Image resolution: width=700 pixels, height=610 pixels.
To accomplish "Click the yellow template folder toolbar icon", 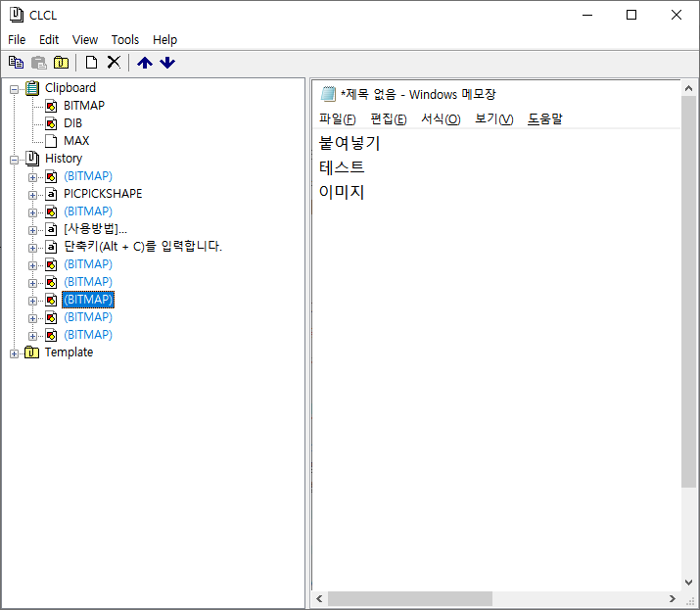I will pos(61,63).
